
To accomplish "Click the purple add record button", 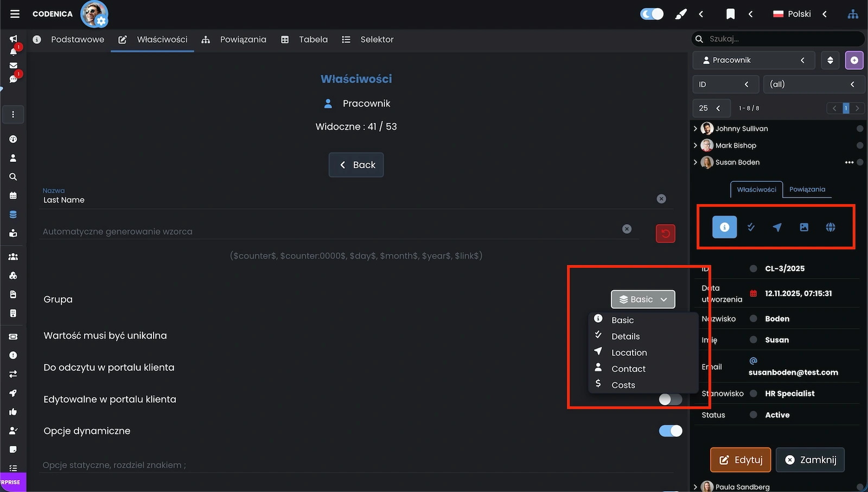I will tap(854, 60).
